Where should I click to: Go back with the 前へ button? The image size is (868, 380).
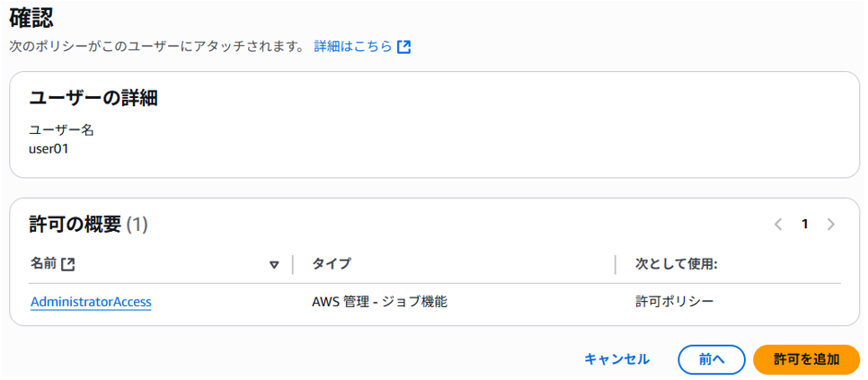[712, 359]
